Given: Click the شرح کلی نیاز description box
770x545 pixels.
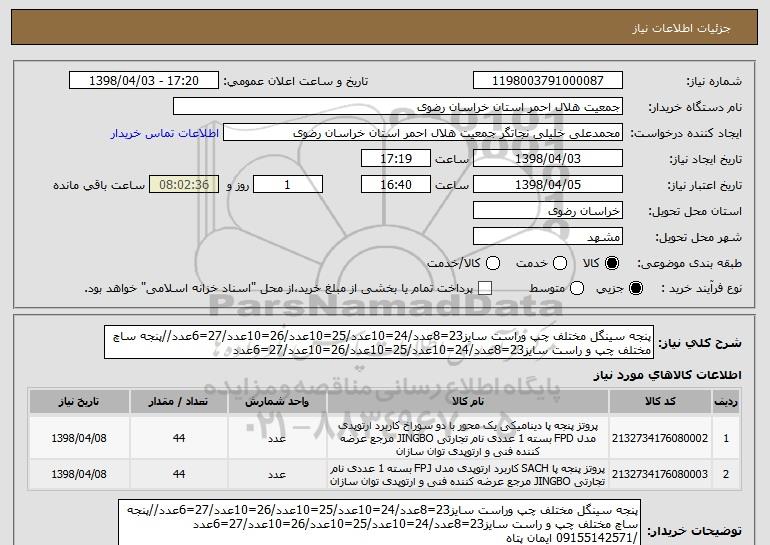Looking at the screenshot, I should [x=379, y=342].
